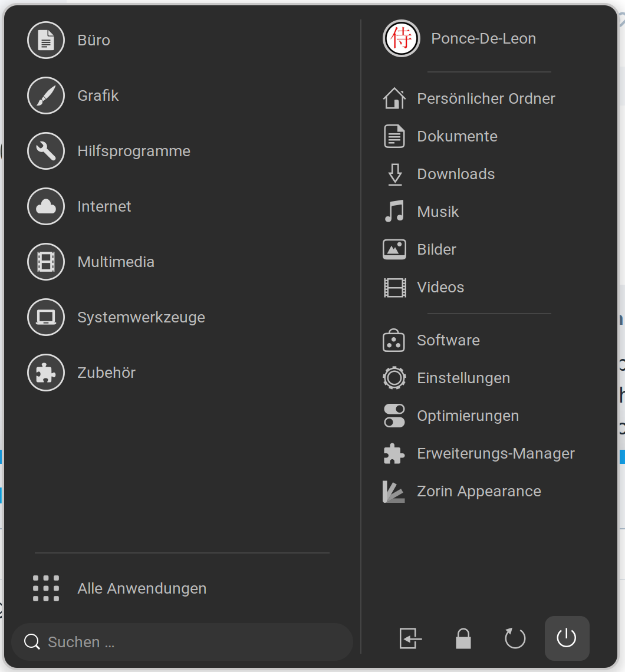
Task: Expand the Multimedia category
Action: click(116, 262)
